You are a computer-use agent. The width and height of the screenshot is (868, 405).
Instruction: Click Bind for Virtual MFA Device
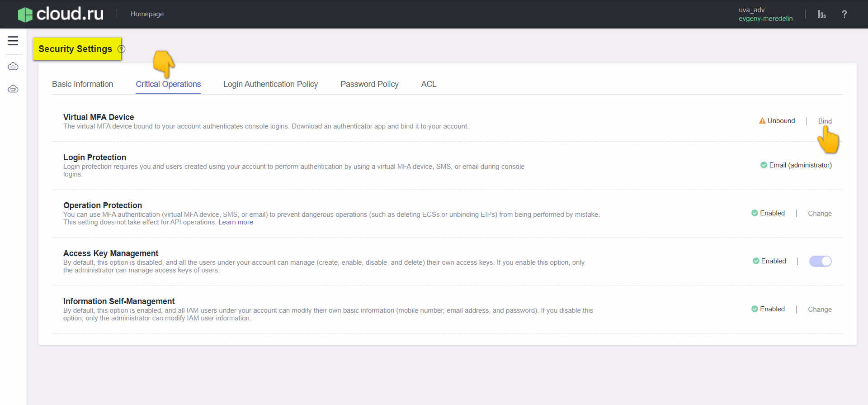[825, 121]
